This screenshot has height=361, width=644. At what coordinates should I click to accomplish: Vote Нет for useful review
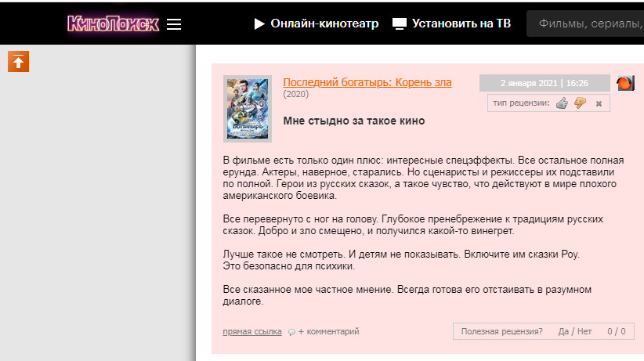(x=584, y=331)
